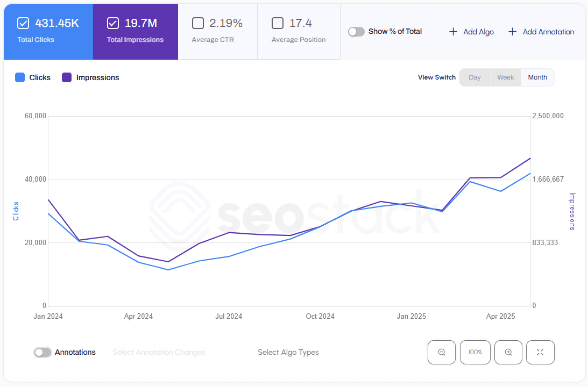Switch to the Day view
This screenshot has height=387, width=588.
pos(474,77)
